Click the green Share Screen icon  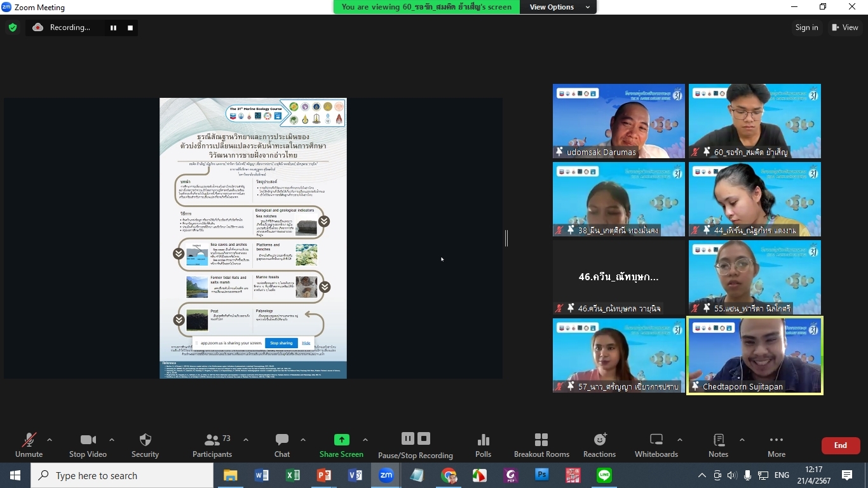(x=341, y=440)
